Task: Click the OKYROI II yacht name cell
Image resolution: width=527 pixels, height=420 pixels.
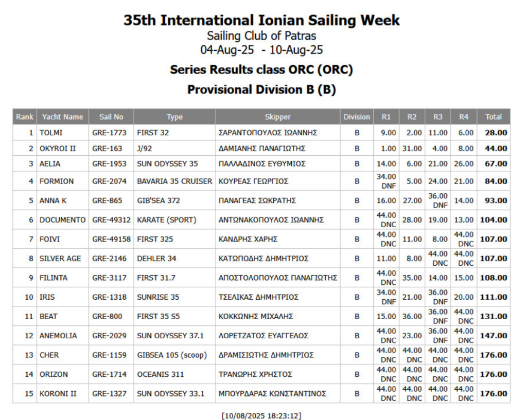Action: coord(58,149)
